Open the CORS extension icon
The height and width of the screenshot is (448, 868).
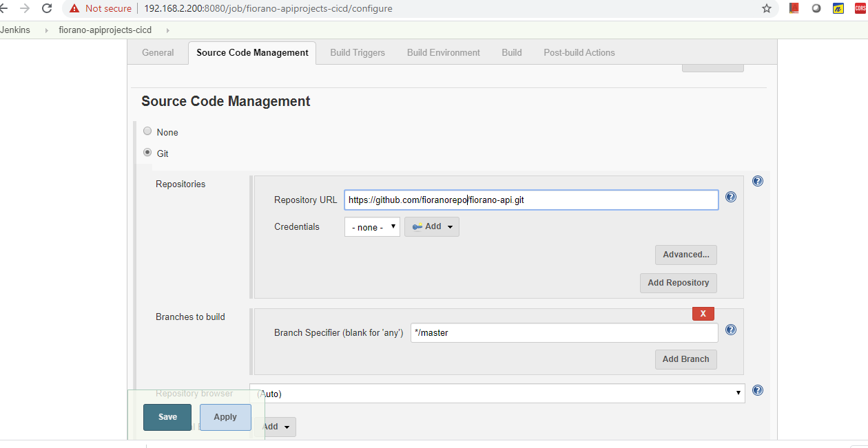click(x=860, y=8)
